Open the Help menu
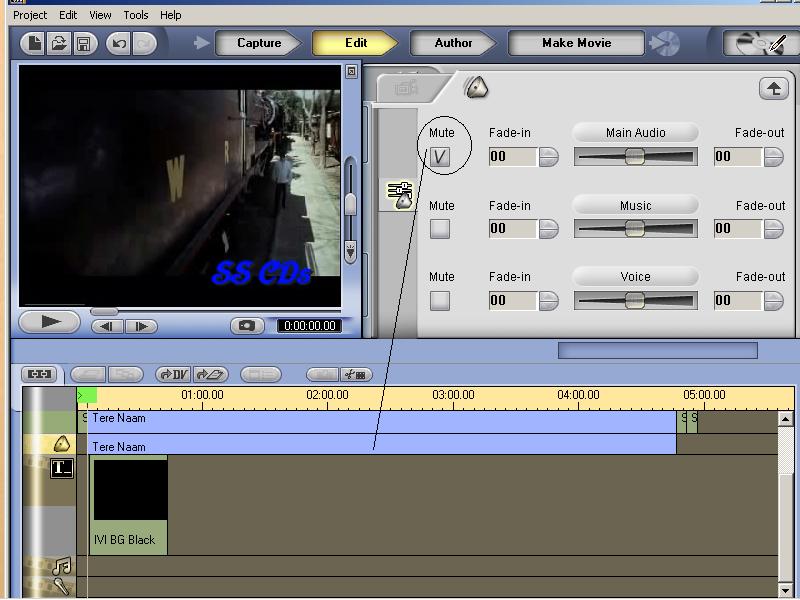Viewport: 800px width, 600px height. 170,15
